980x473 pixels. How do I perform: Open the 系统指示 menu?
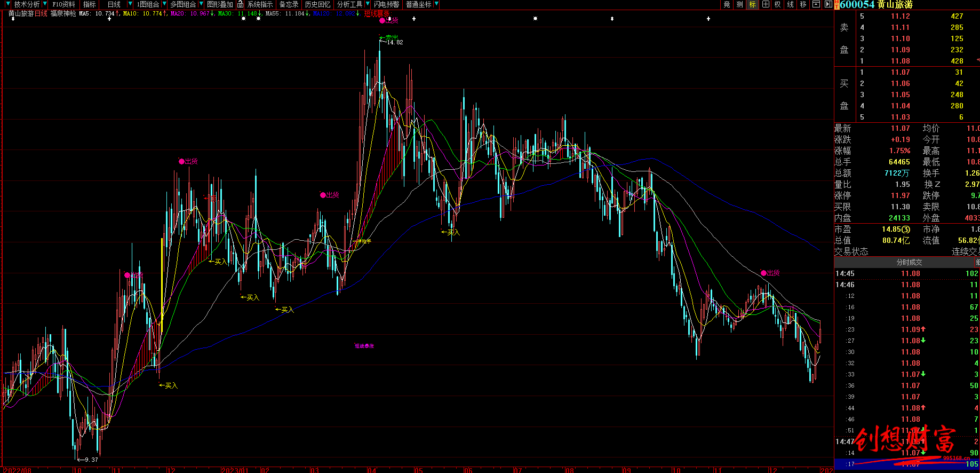click(x=260, y=4)
